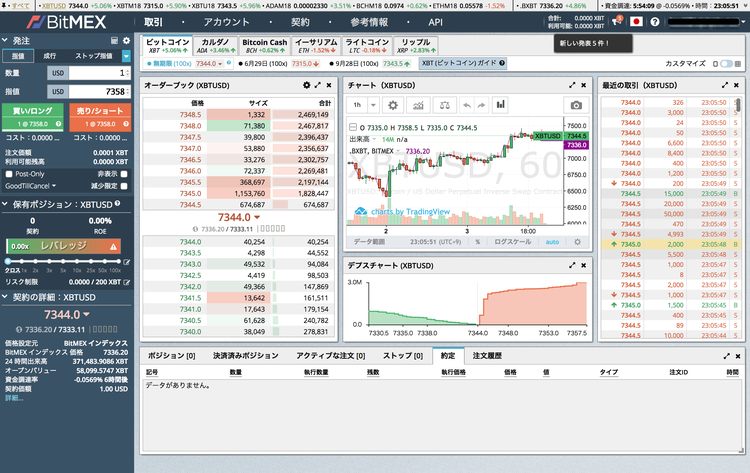
Task: Open the API menu
Action: click(x=435, y=22)
